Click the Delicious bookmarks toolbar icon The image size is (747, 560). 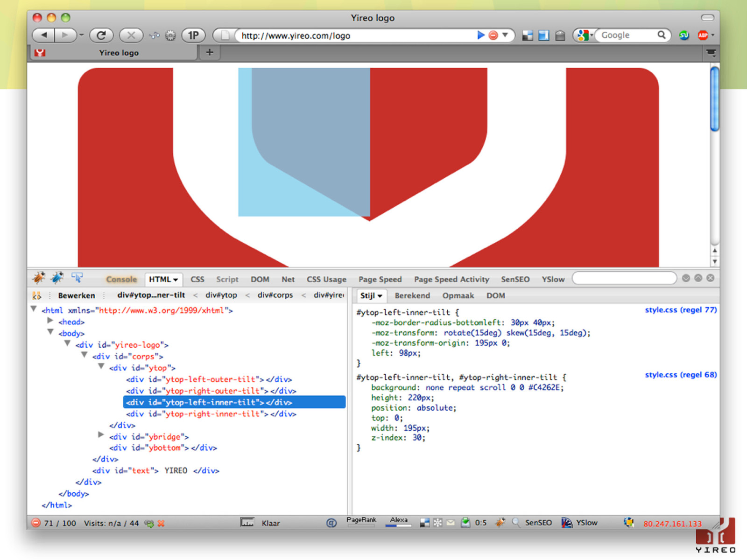pyautogui.click(x=528, y=35)
